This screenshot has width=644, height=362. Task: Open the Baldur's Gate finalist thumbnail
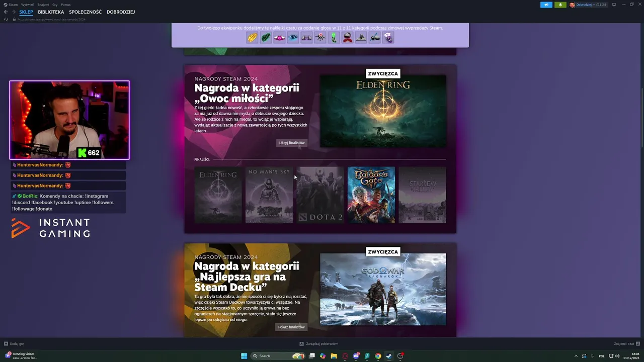point(371,195)
